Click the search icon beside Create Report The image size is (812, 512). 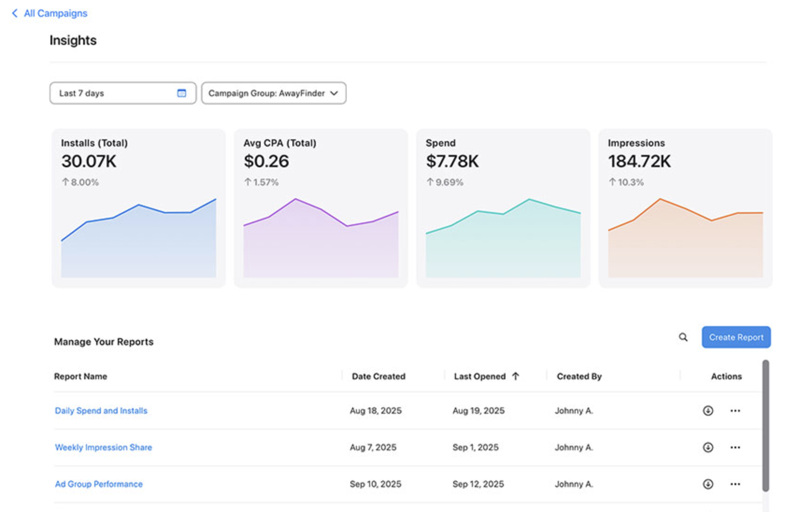pyautogui.click(x=683, y=337)
